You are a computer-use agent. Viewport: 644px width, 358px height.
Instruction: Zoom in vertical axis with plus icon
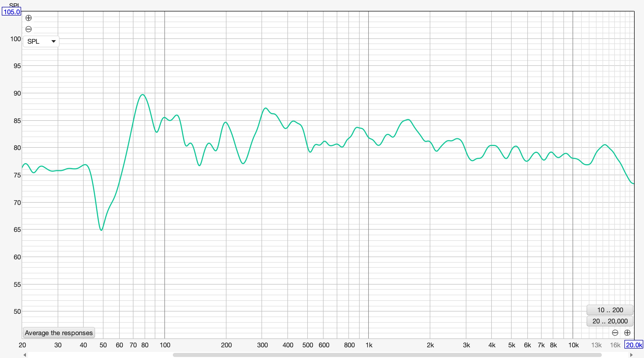point(28,18)
